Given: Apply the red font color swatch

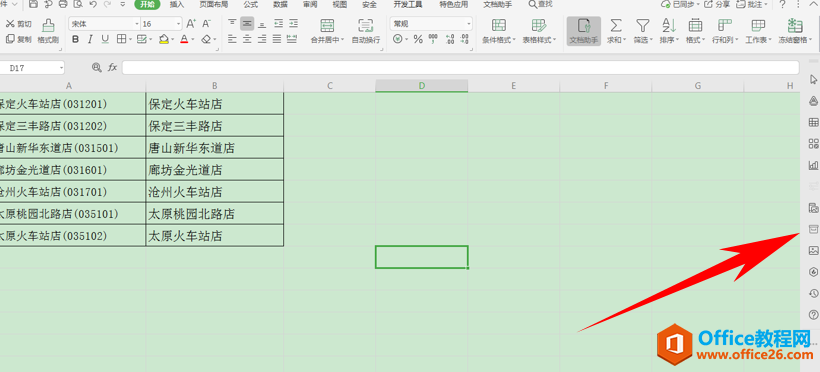Looking at the screenshot, I should [x=184, y=39].
